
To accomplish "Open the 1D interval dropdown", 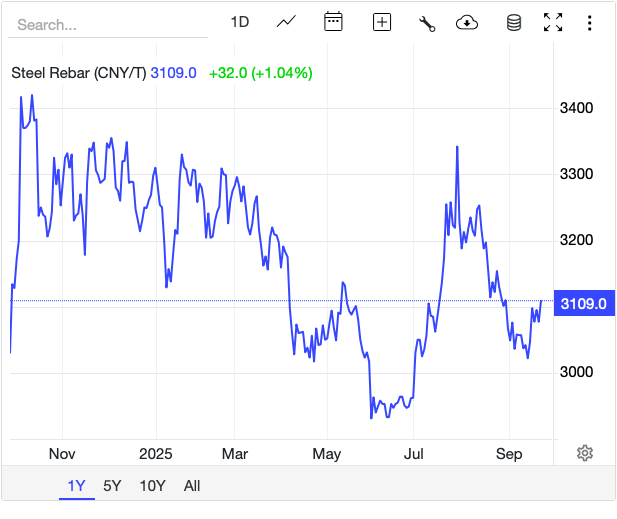I will click(240, 22).
